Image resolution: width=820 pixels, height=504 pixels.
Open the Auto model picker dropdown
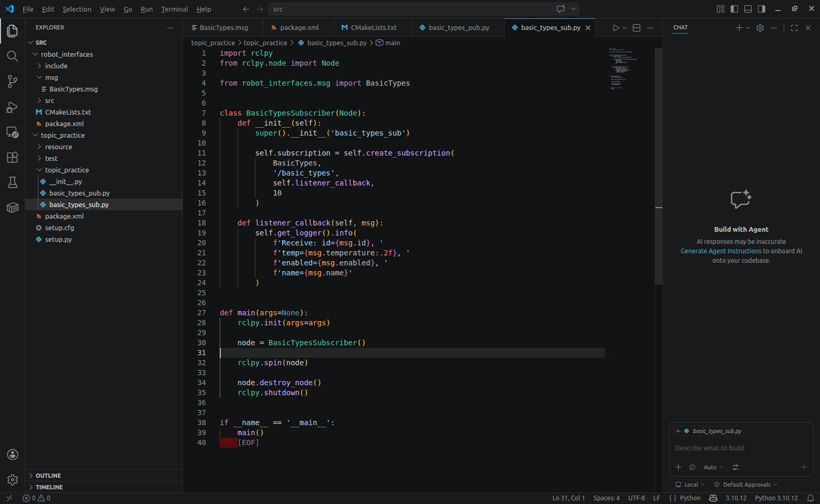(713, 467)
